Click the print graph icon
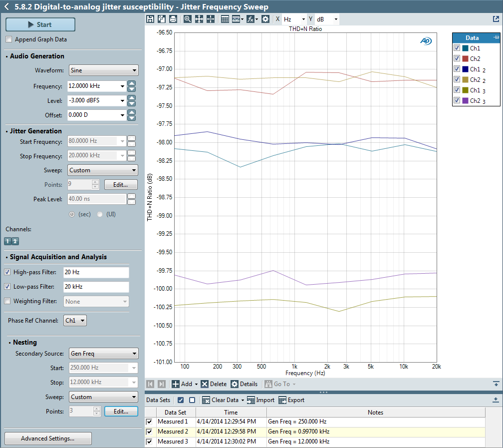This screenshot has width=503, height=448. pyautogui.click(x=173, y=19)
